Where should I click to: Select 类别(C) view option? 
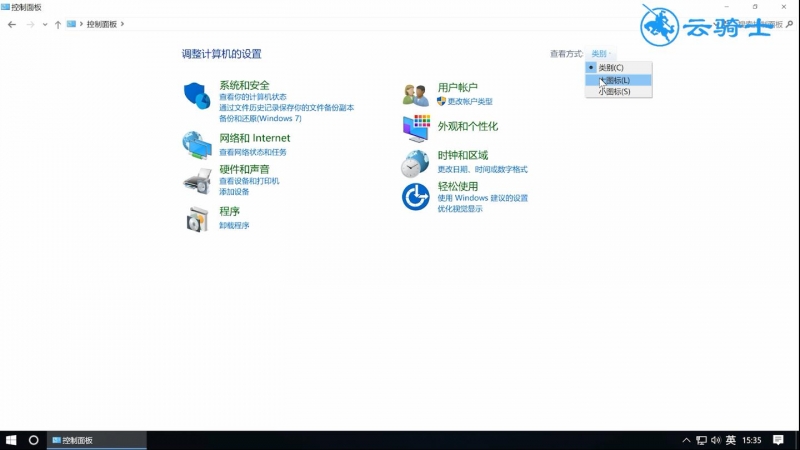[x=618, y=67]
